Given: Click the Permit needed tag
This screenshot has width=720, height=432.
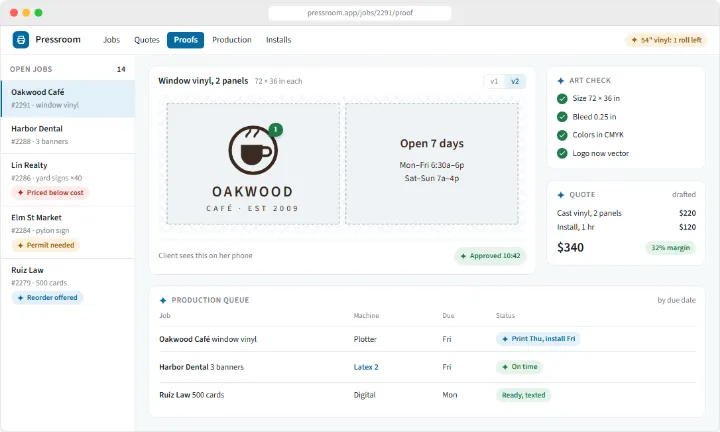Looking at the screenshot, I should pos(46,246).
